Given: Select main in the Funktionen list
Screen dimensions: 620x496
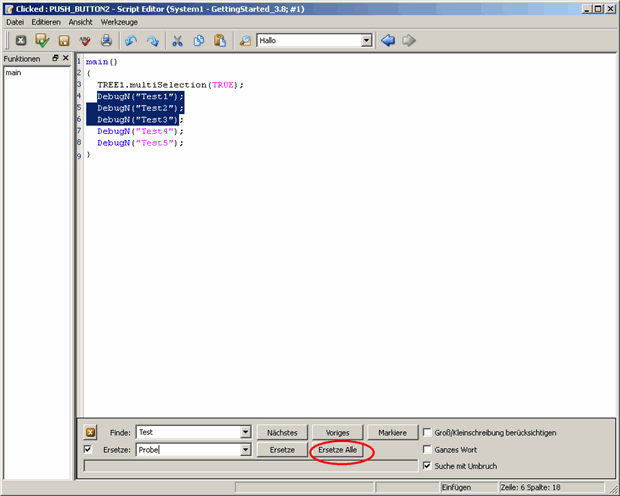Looking at the screenshot, I should pyautogui.click(x=13, y=73).
